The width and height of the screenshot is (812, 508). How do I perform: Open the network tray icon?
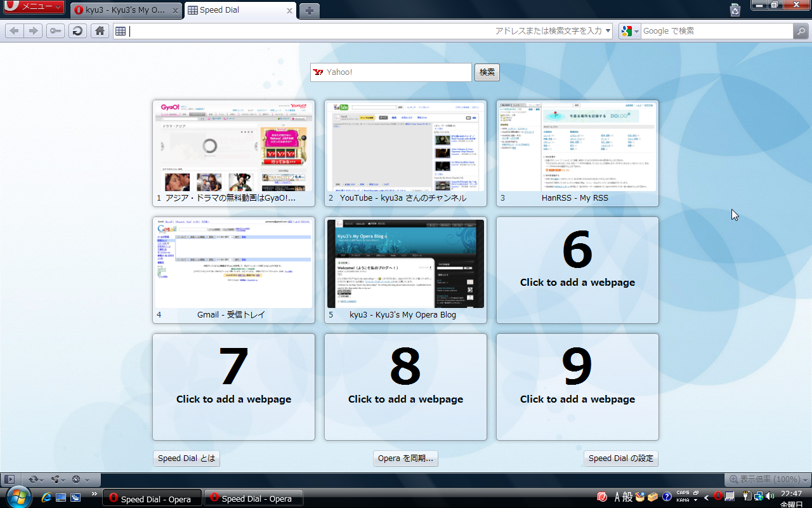click(759, 496)
